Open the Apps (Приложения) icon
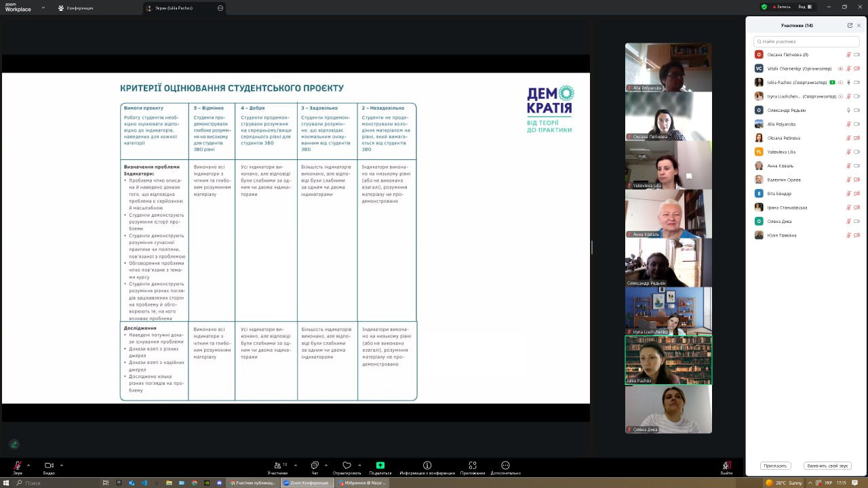Image resolution: width=868 pixels, height=488 pixels. tap(473, 466)
